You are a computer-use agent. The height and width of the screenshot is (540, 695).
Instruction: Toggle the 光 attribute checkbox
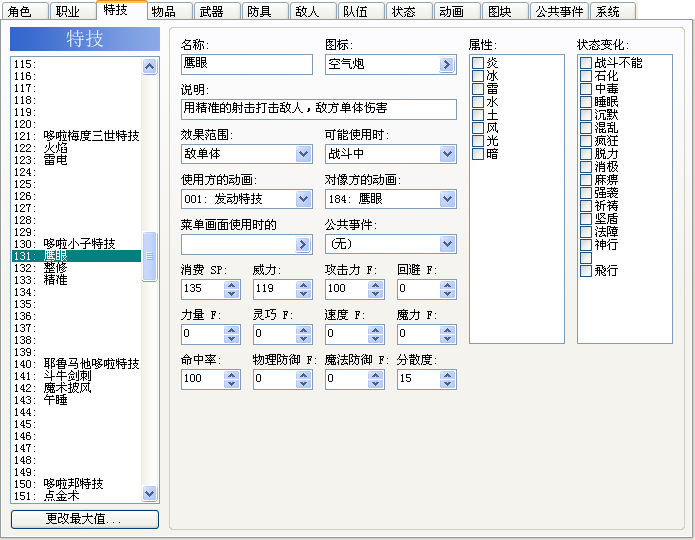click(x=477, y=141)
